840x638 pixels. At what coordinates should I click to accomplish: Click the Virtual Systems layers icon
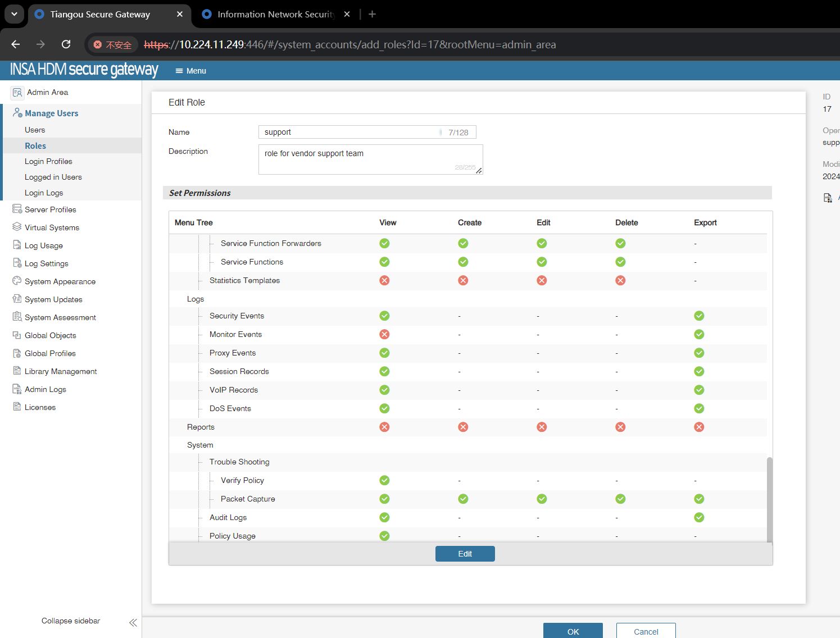(17, 227)
